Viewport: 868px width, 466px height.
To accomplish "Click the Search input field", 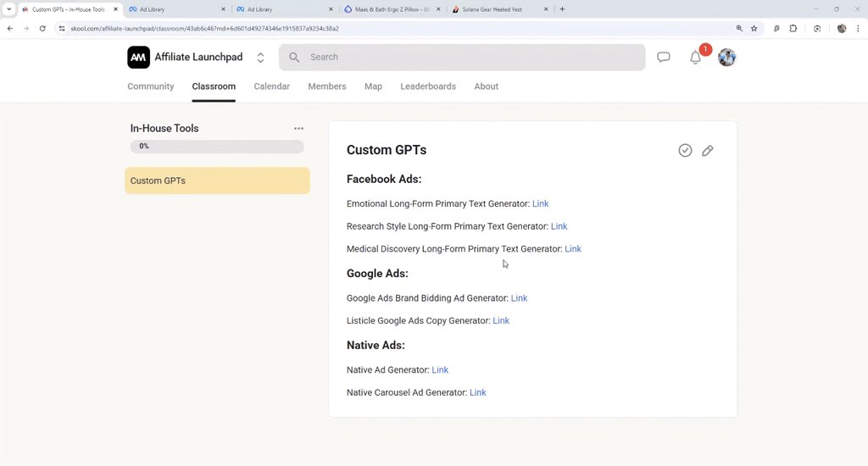I will click(x=462, y=57).
